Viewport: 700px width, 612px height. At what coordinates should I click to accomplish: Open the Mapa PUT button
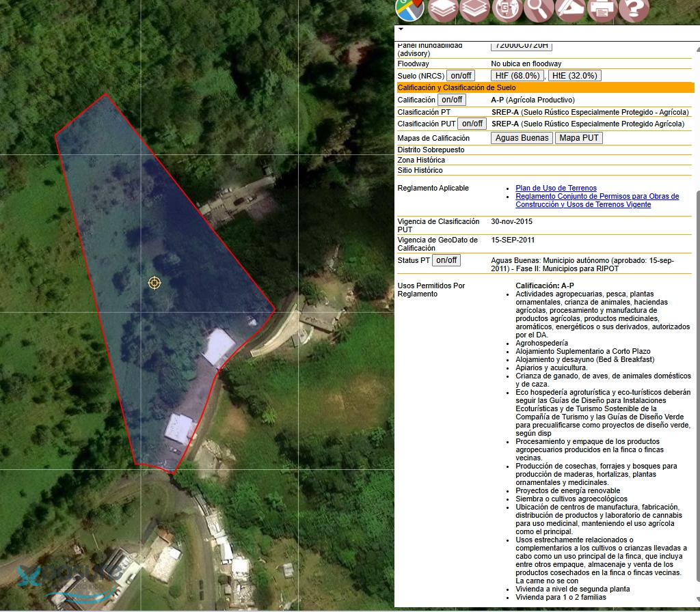click(578, 138)
